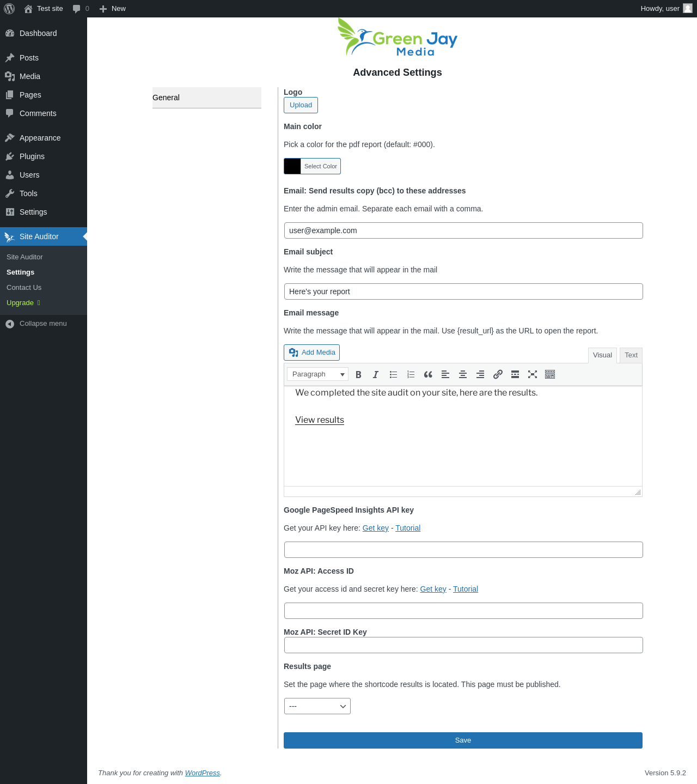Toggle Bold in the email message editor
This screenshot has height=784, width=697.
358,374
